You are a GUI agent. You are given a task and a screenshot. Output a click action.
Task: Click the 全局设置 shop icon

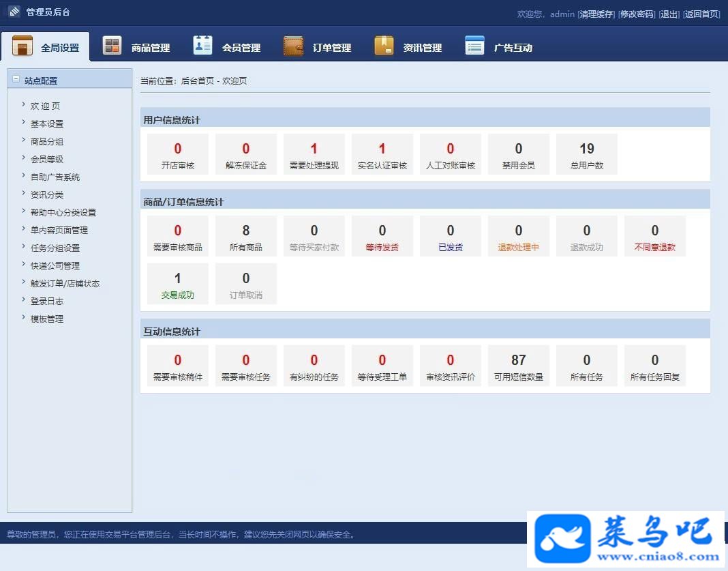[x=22, y=46]
